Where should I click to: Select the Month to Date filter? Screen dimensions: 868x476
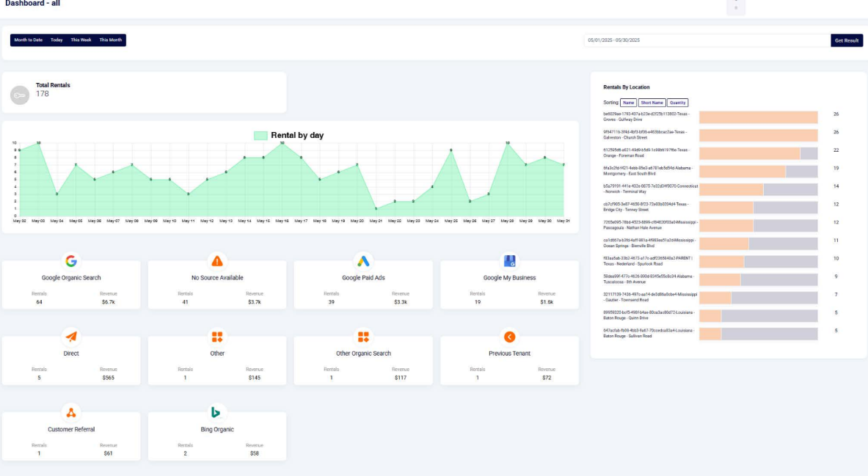pos(29,40)
